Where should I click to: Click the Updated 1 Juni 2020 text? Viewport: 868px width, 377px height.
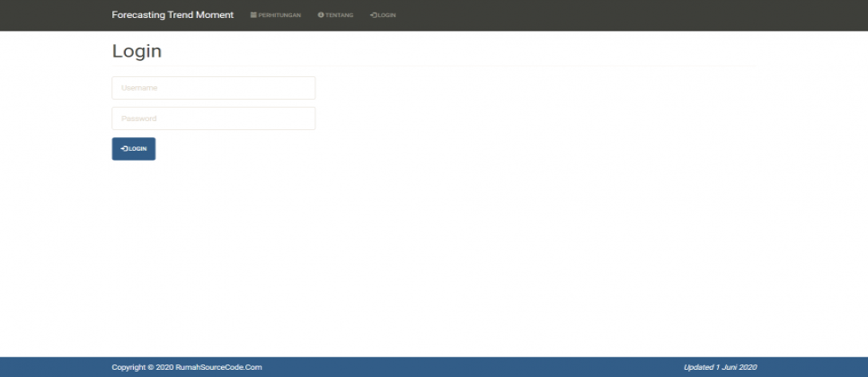[721, 367]
